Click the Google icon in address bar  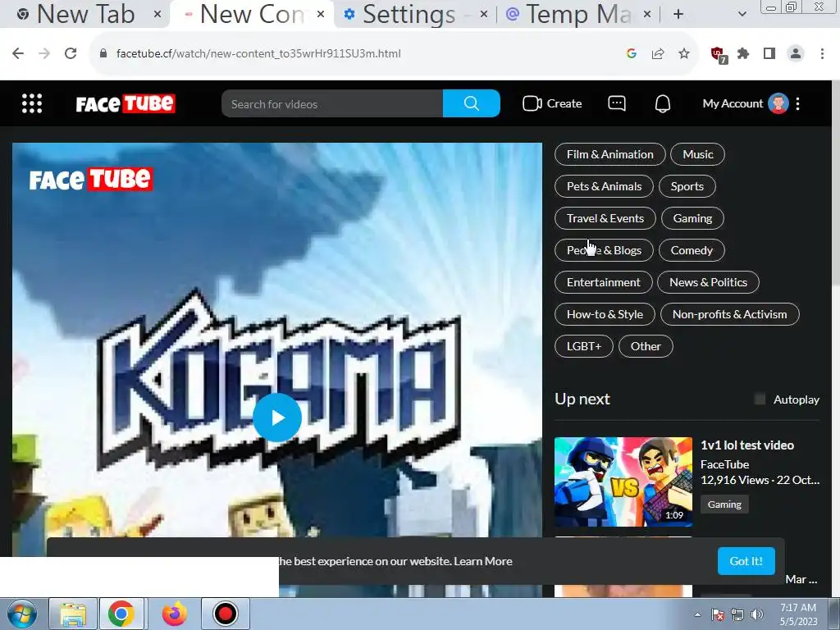[x=631, y=53]
